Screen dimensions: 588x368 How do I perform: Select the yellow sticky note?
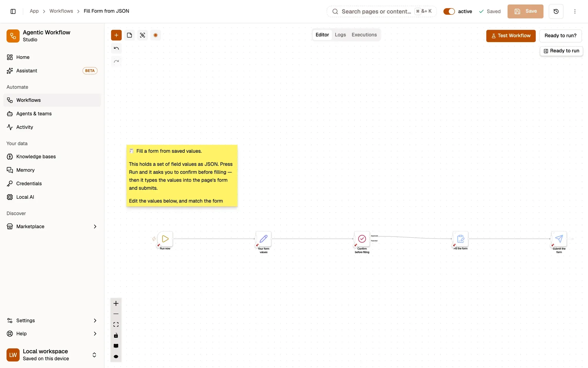point(182,175)
